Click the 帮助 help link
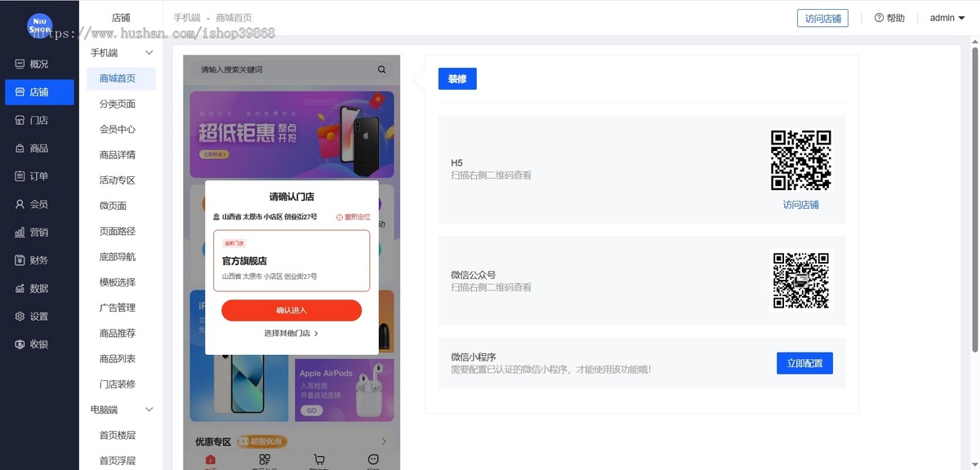This screenshot has width=980, height=470. pos(889,18)
